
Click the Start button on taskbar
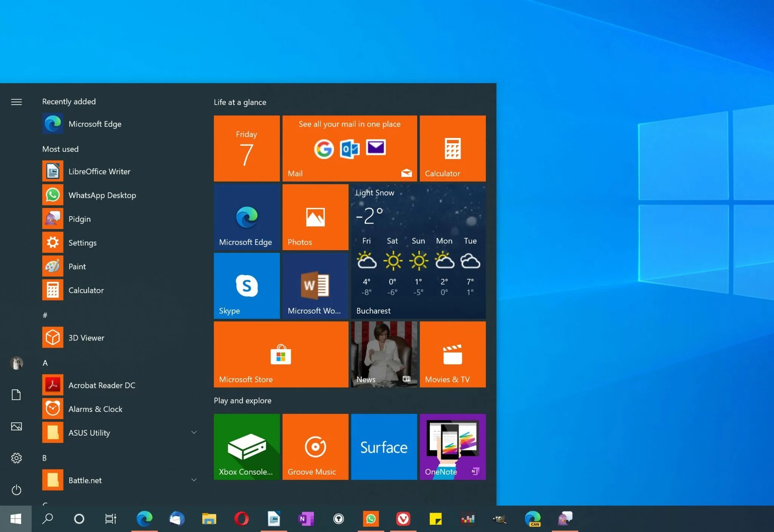point(15,519)
